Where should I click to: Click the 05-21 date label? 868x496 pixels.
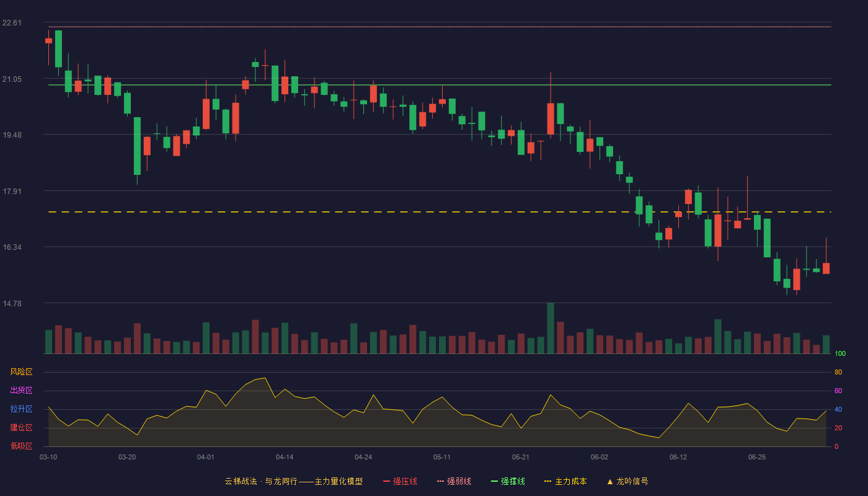[x=521, y=457]
